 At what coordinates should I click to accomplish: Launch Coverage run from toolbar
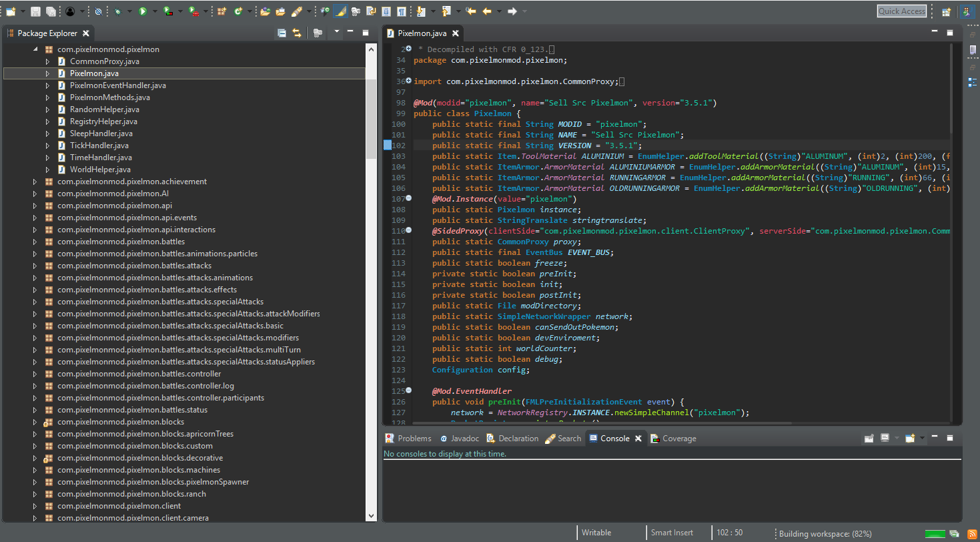tap(167, 11)
